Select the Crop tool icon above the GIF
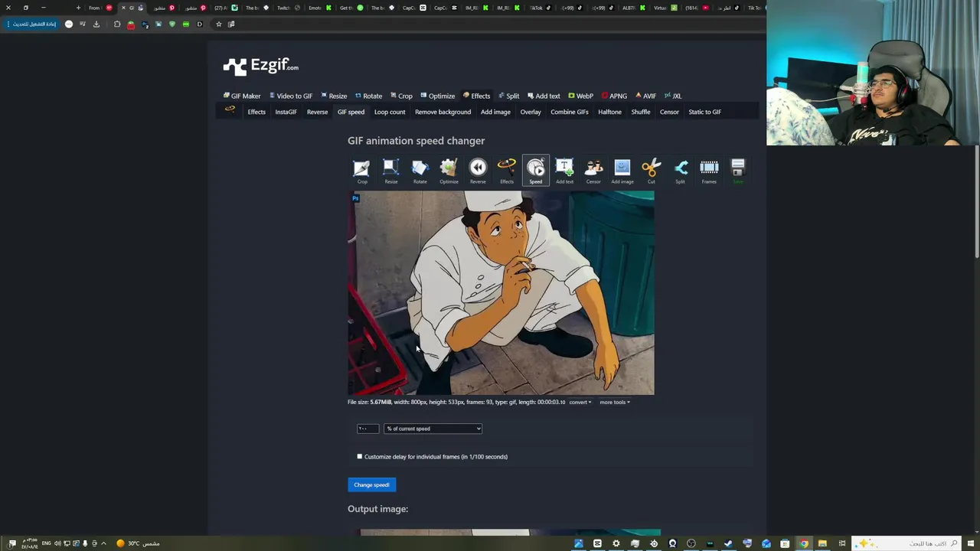The image size is (980, 551). point(361,171)
